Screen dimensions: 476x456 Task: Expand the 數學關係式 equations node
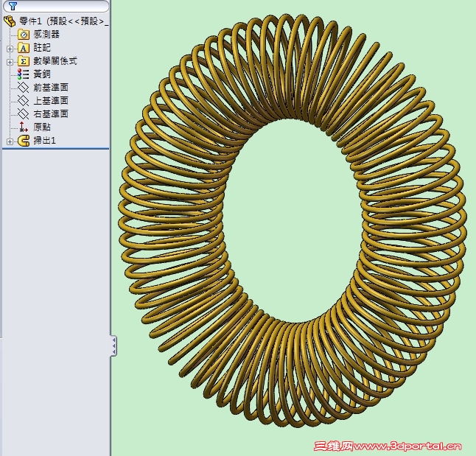(10, 62)
